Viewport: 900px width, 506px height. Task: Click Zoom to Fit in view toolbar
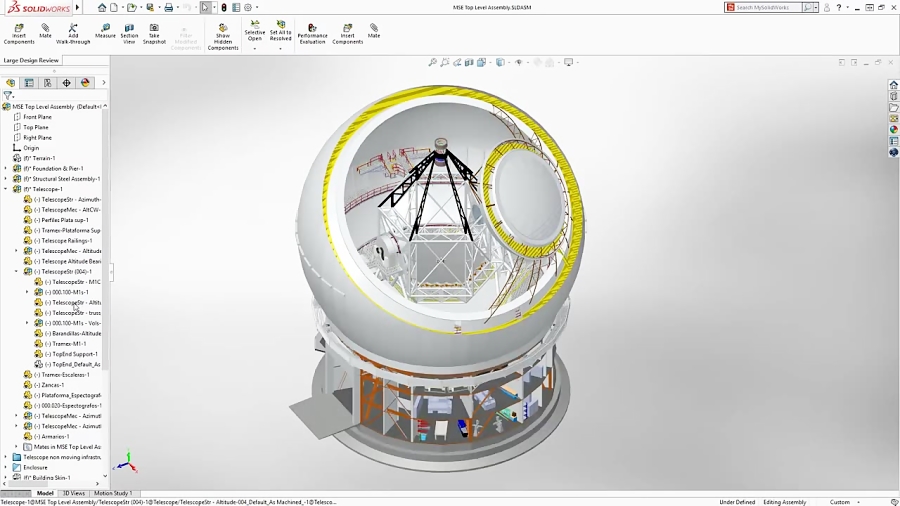click(x=433, y=62)
